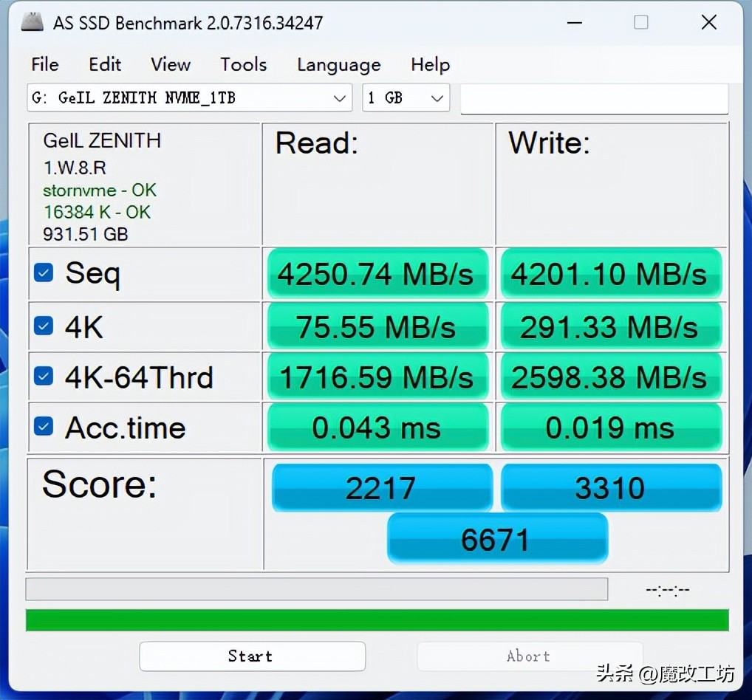This screenshot has width=752, height=700.
Task: Click the Seq read speed result field
Action: click(x=377, y=273)
